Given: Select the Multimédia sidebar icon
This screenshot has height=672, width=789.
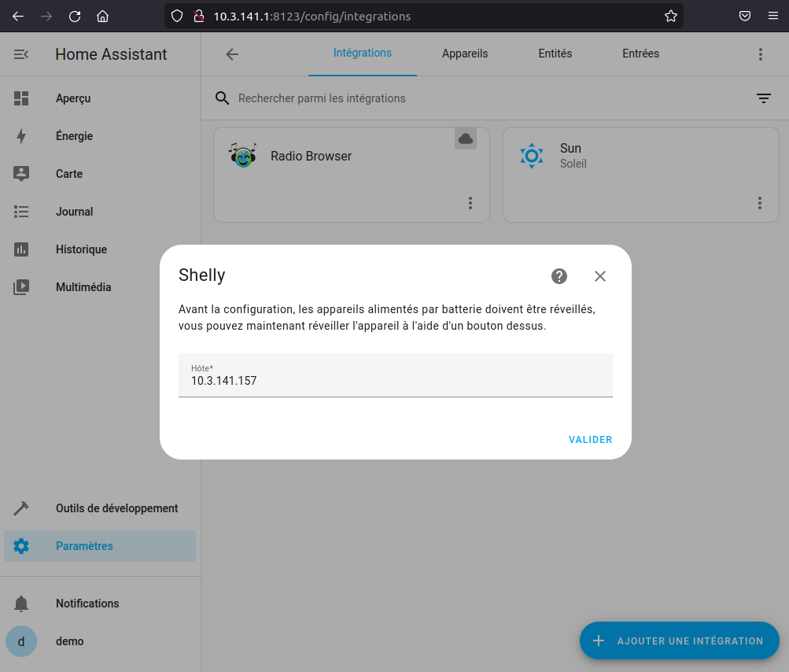Looking at the screenshot, I should (x=21, y=287).
